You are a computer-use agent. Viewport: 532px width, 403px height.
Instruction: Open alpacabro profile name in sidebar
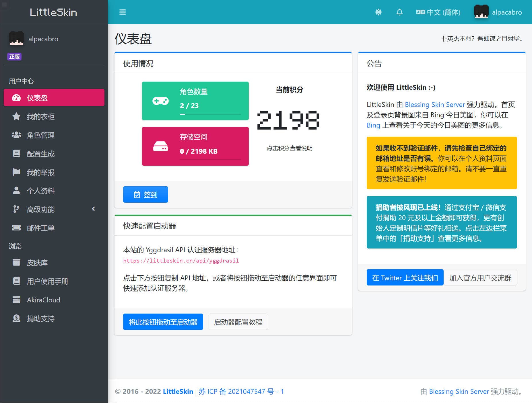(43, 39)
